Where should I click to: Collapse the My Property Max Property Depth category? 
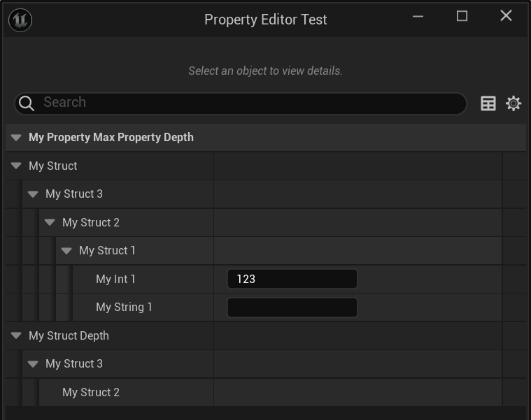click(x=16, y=138)
